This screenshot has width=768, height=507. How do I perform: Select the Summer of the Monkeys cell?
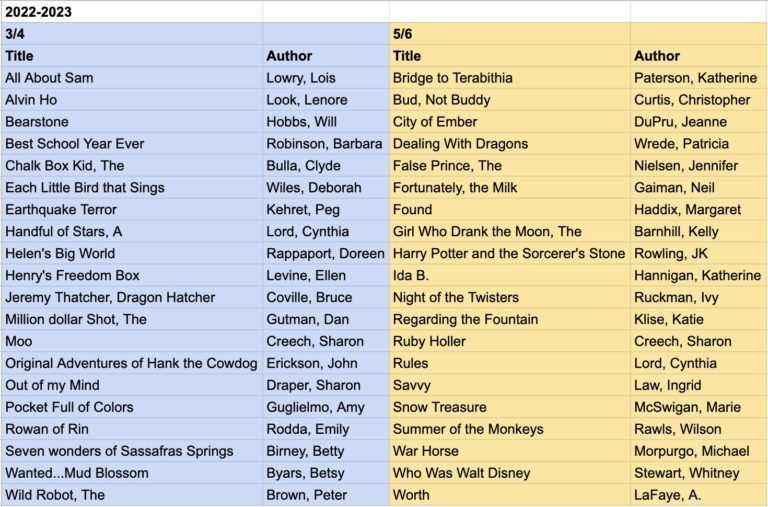coord(510,429)
